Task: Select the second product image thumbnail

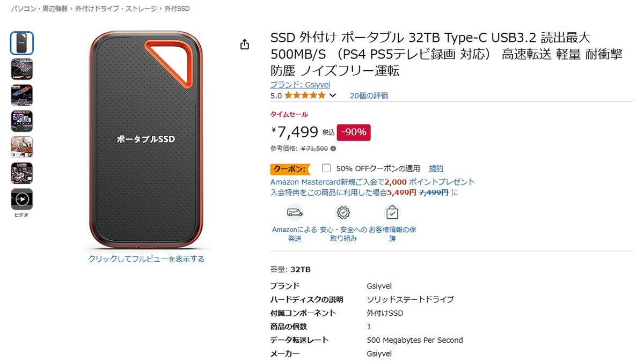Action: coord(21,69)
